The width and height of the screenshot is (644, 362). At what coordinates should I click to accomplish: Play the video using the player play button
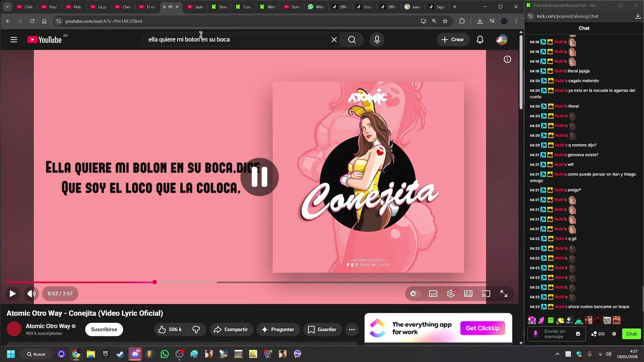(13, 294)
